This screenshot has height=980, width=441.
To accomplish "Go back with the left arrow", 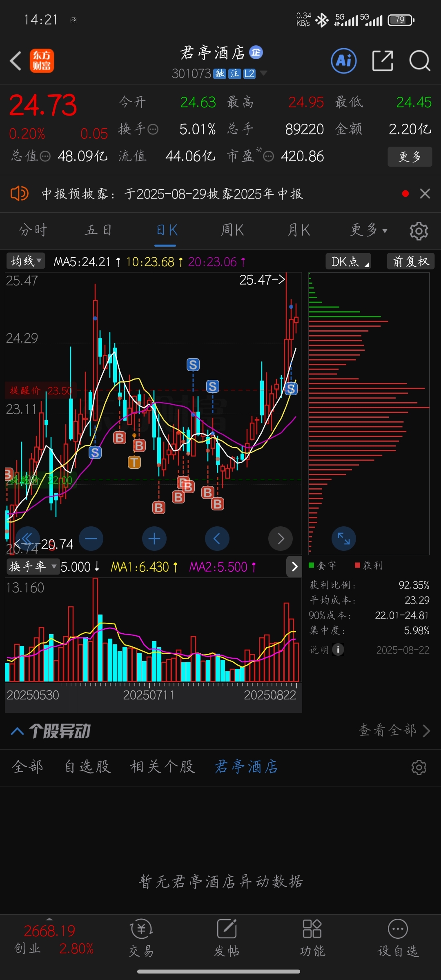I will click(16, 61).
